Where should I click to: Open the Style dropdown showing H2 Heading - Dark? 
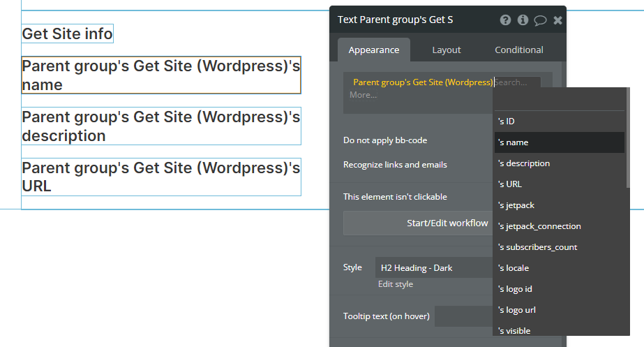[434, 267]
